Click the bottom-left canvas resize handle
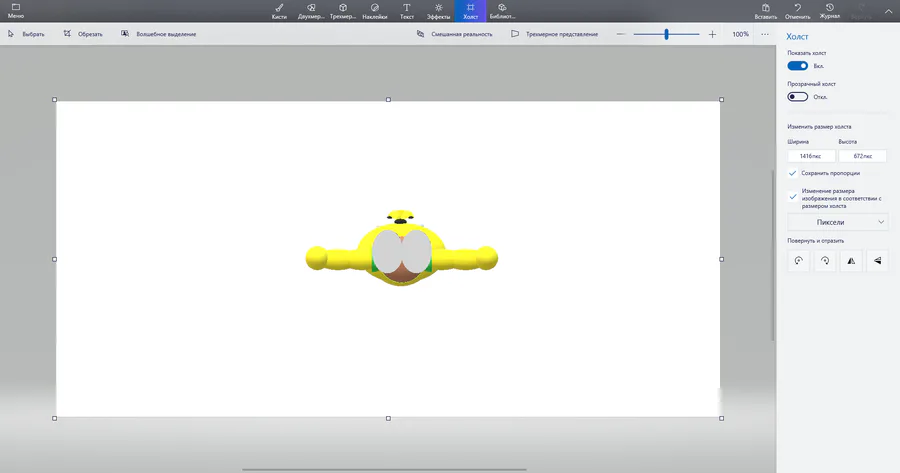 coord(55,418)
